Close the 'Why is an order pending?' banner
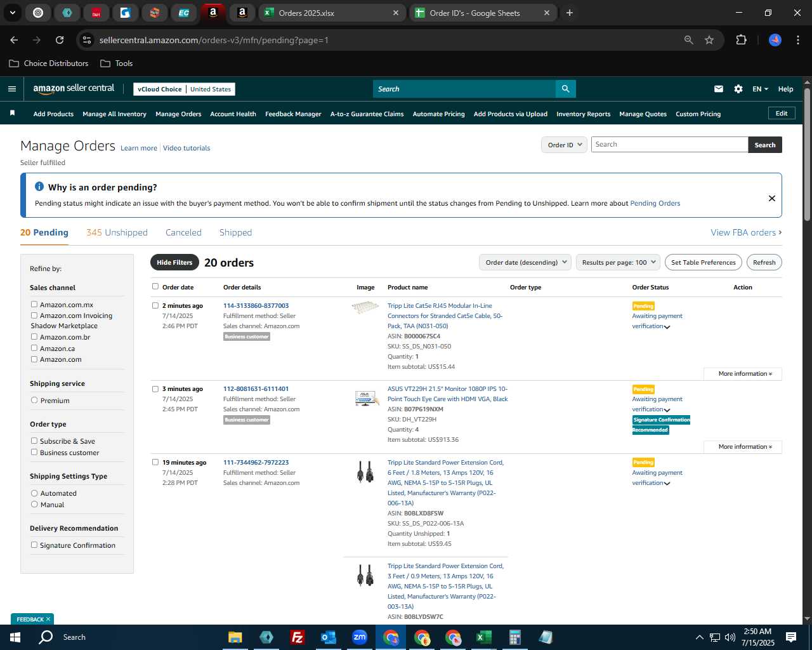 click(772, 198)
